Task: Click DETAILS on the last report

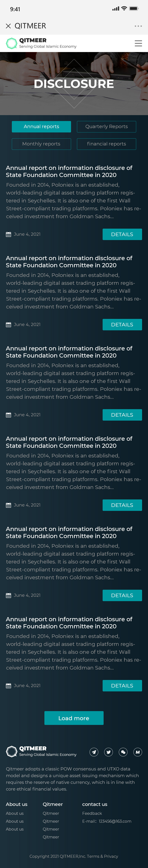Action: click(122, 686)
